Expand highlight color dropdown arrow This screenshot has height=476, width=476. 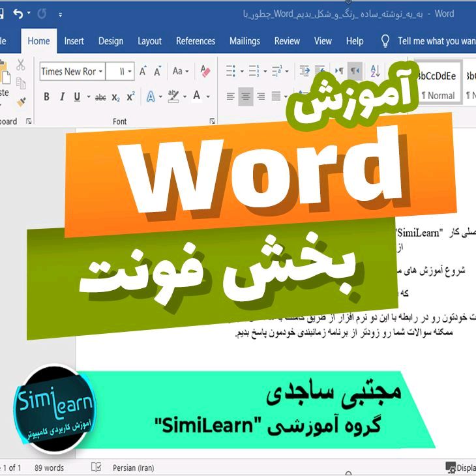click(185, 97)
